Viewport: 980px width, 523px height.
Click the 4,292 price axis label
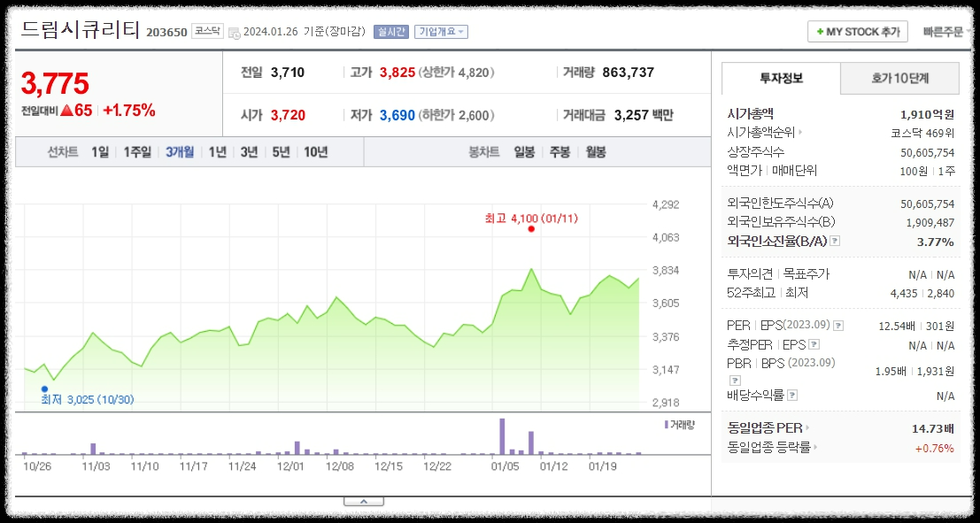(665, 205)
